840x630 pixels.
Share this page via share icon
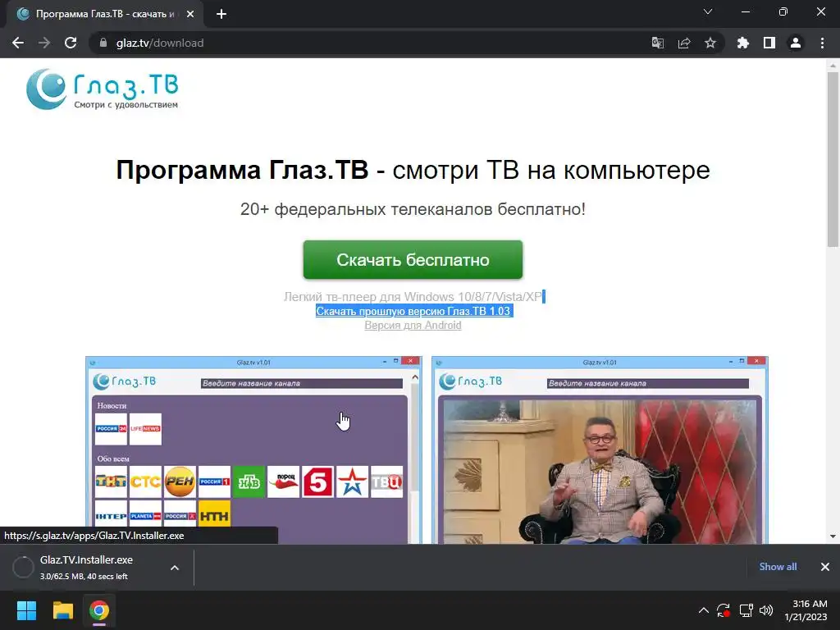click(x=684, y=43)
